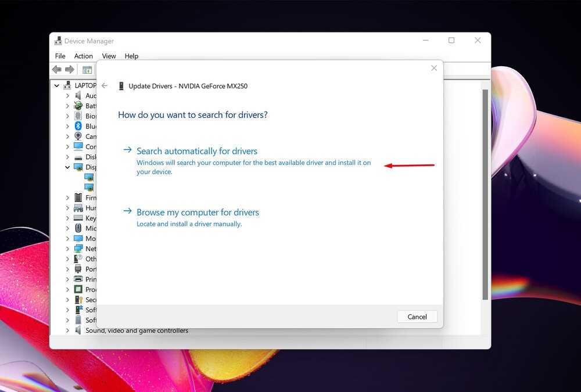This screenshot has height=392, width=581.
Task: Expand the Network adapters category
Action: 67,249
